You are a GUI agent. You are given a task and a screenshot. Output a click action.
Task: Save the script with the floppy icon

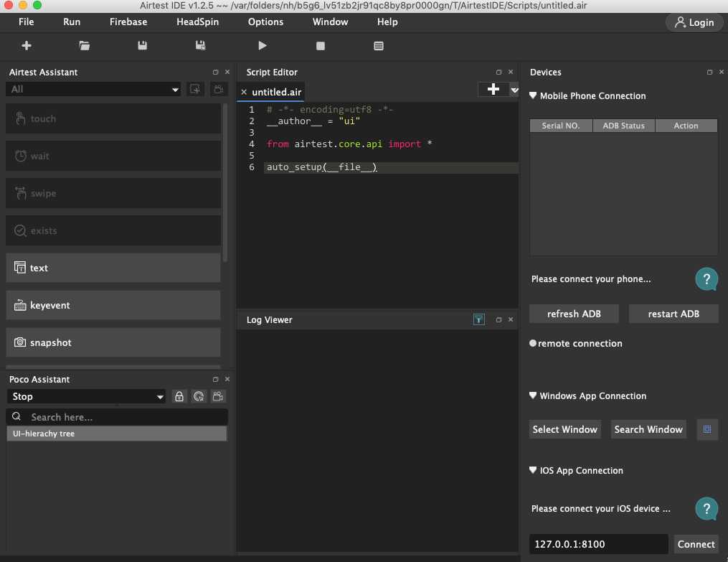[142, 45]
